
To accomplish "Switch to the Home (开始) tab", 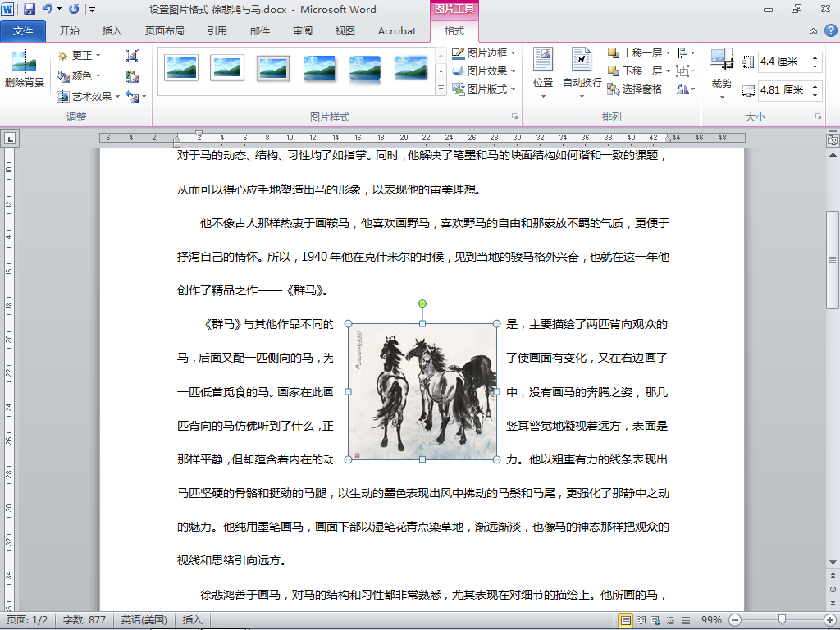I will pos(70,30).
